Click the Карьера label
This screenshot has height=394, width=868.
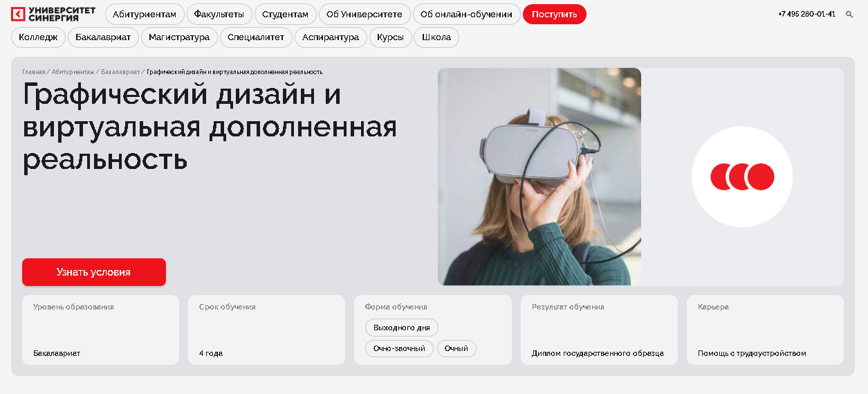[713, 307]
